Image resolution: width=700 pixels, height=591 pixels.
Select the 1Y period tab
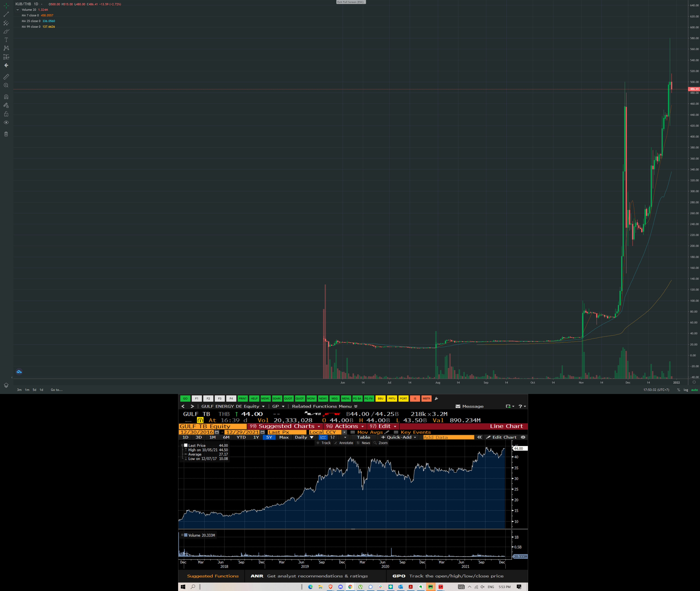tap(256, 437)
